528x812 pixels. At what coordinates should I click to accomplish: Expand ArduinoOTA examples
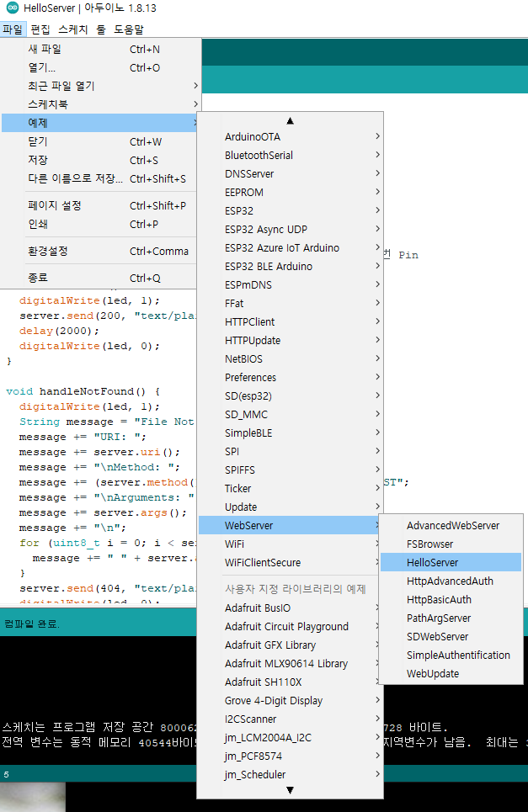click(291, 136)
